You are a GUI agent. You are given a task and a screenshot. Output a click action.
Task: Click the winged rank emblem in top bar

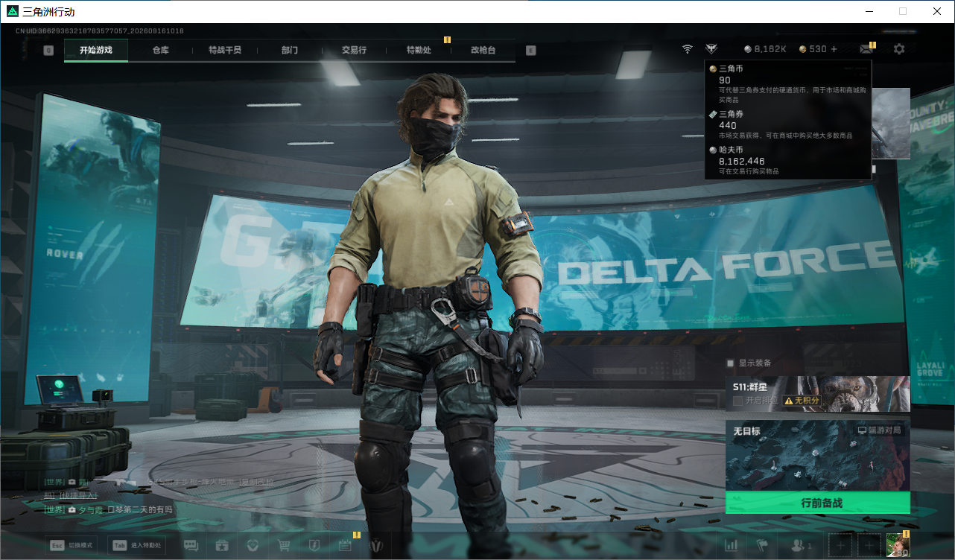tap(711, 49)
